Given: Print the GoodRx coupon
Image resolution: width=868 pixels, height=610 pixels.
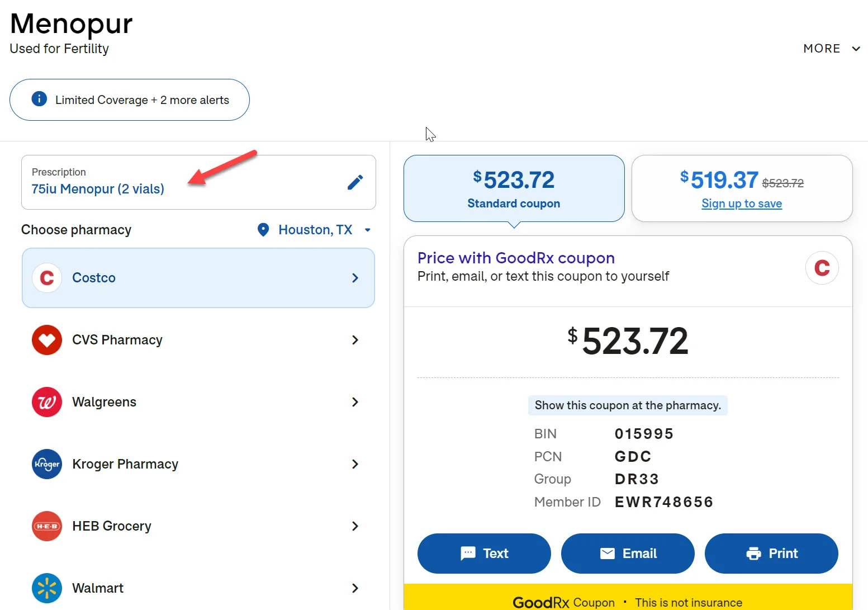Looking at the screenshot, I should (771, 554).
